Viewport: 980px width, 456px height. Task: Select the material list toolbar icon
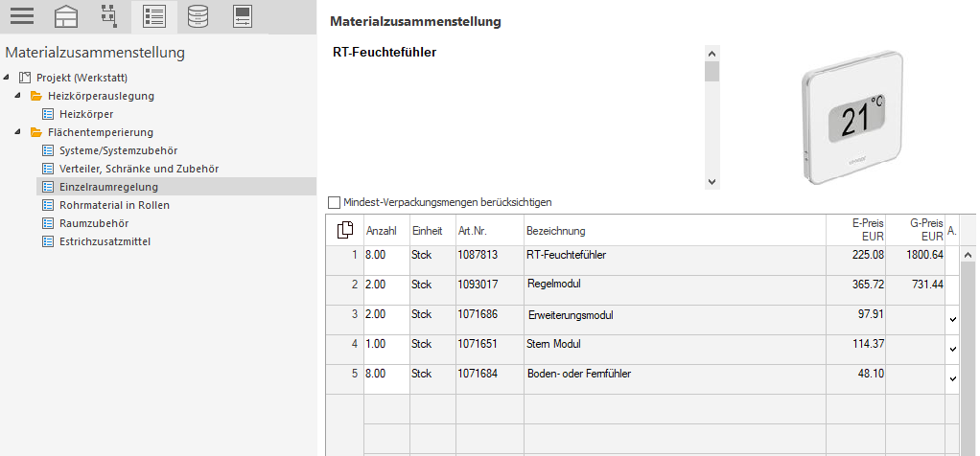point(153,16)
